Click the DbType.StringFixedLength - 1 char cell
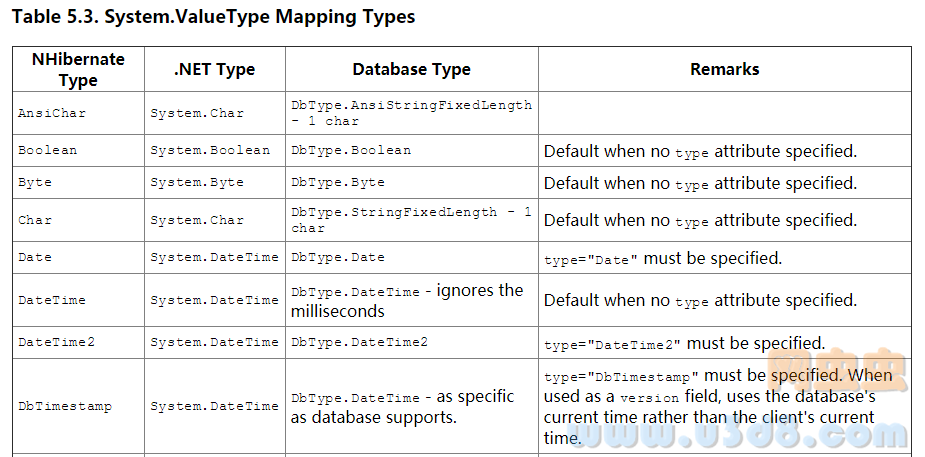 412,220
